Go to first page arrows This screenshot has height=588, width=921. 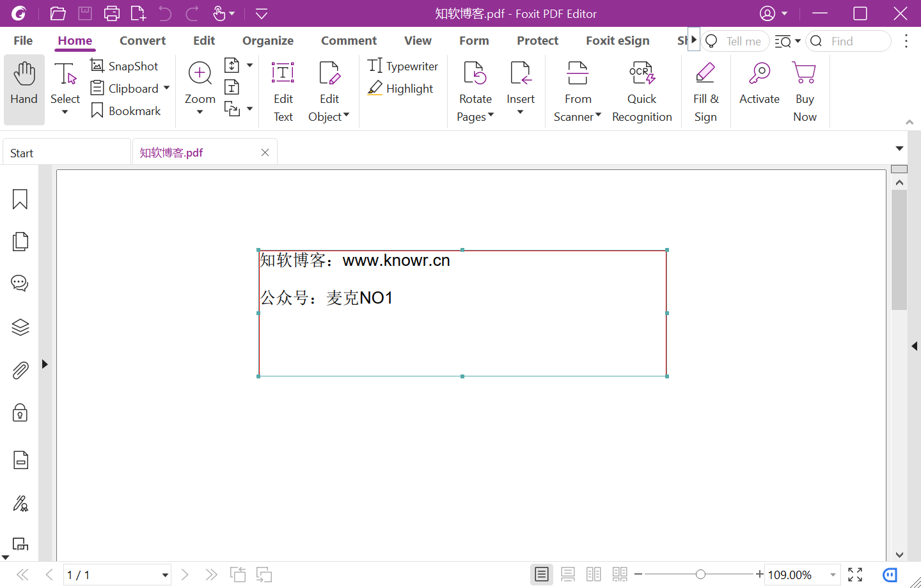(x=22, y=575)
